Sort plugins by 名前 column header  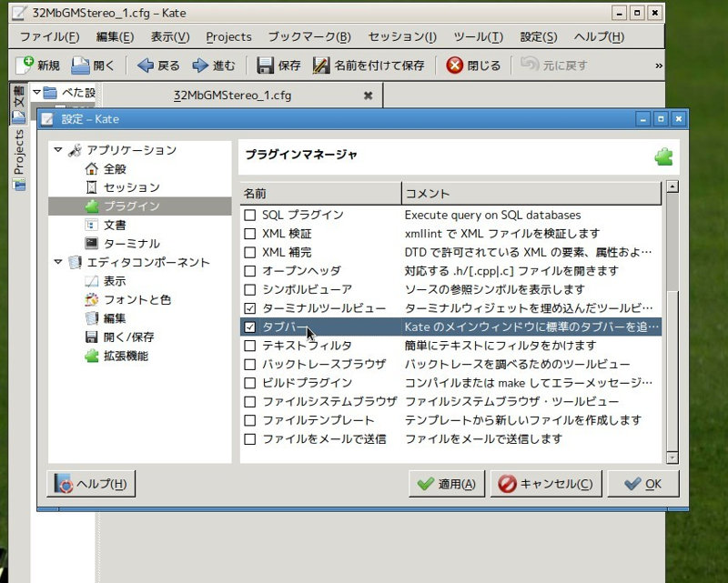tap(320, 194)
